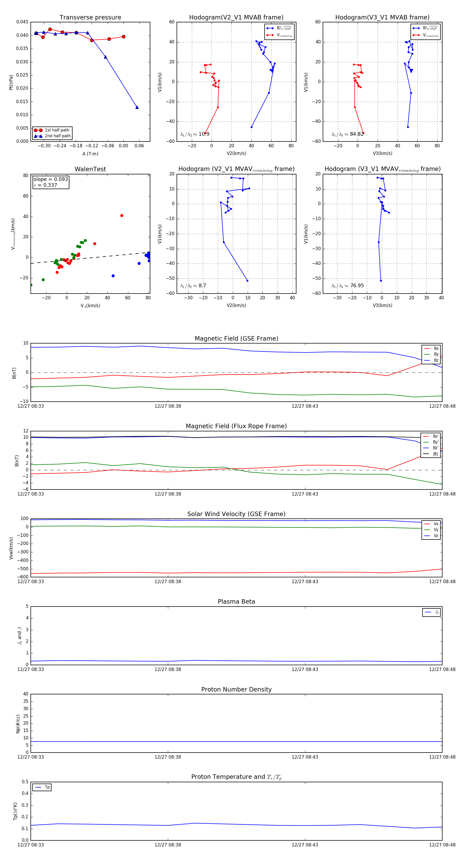Click the 'Proton Number Density' title
This screenshot has width=473, height=868.
236,689
